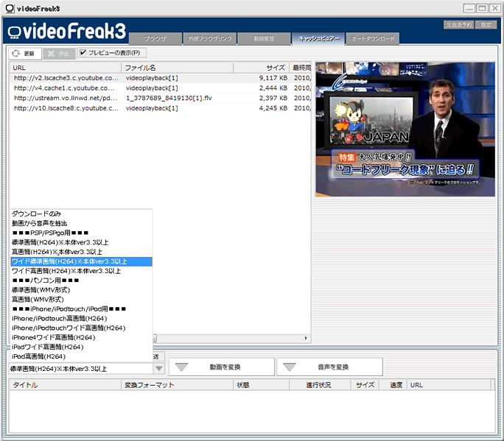Choose iPadワイド高画質(H264) in the dropdown list
This screenshot has width=504, height=441.
pyautogui.click(x=48, y=347)
